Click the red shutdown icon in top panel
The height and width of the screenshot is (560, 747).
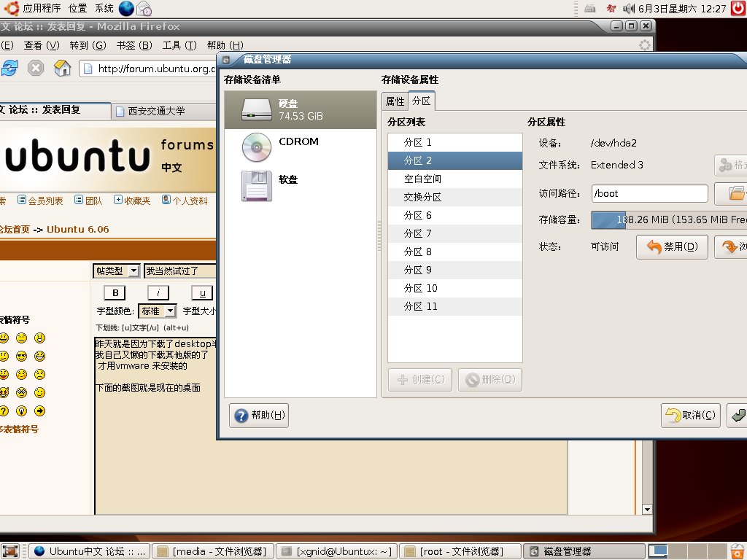coord(738,8)
